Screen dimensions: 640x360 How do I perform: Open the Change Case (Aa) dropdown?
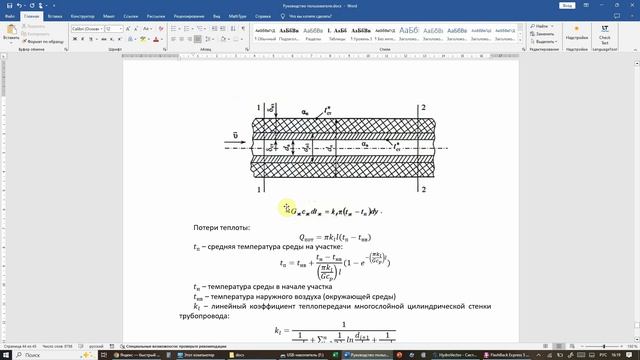pyautogui.click(x=147, y=29)
